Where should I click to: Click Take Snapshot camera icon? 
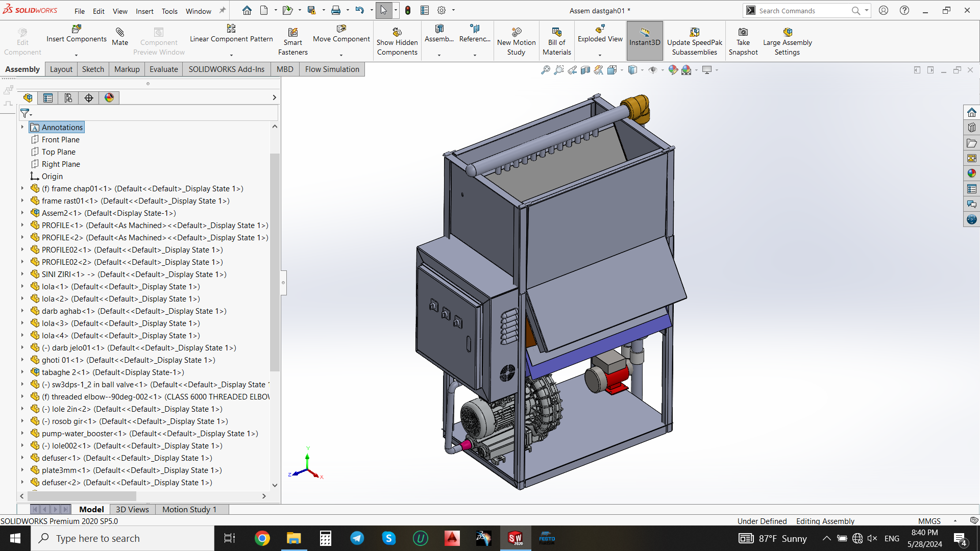[743, 32]
